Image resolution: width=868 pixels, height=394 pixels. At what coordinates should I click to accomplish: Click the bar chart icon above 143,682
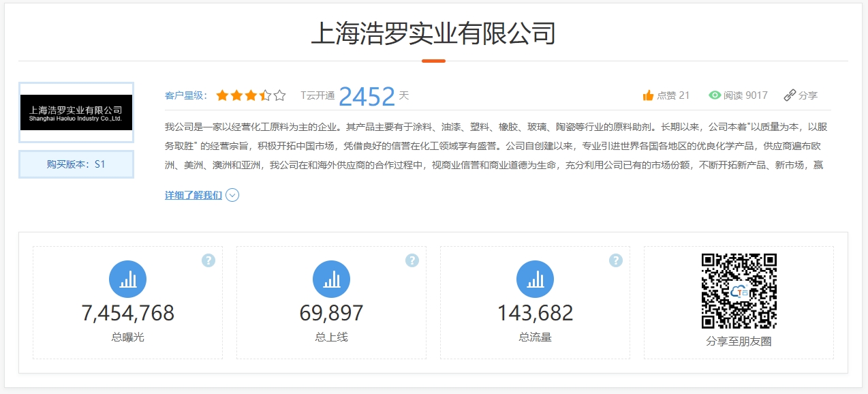pyautogui.click(x=535, y=279)
